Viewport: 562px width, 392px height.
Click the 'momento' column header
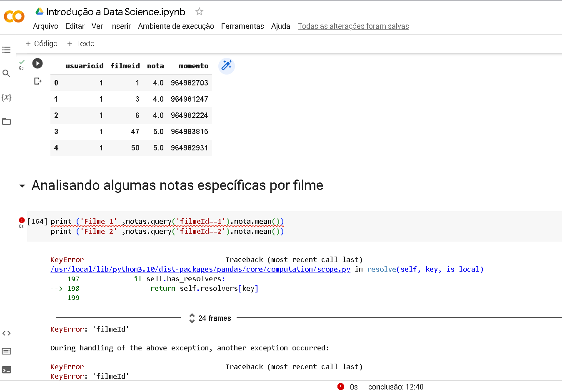194,66
